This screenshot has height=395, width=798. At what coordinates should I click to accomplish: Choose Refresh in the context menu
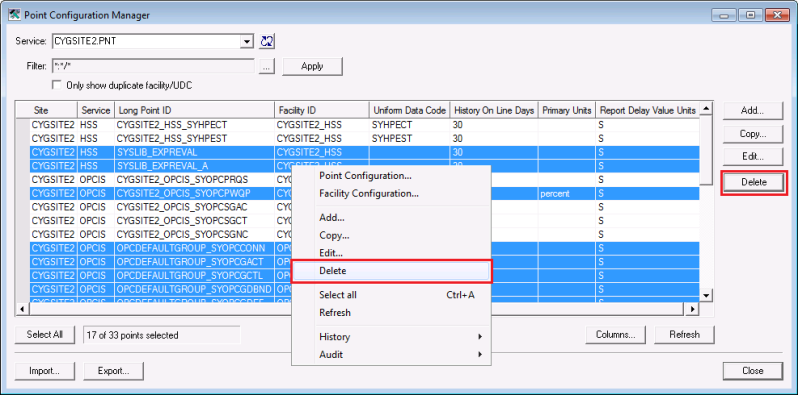click(391, 313)
